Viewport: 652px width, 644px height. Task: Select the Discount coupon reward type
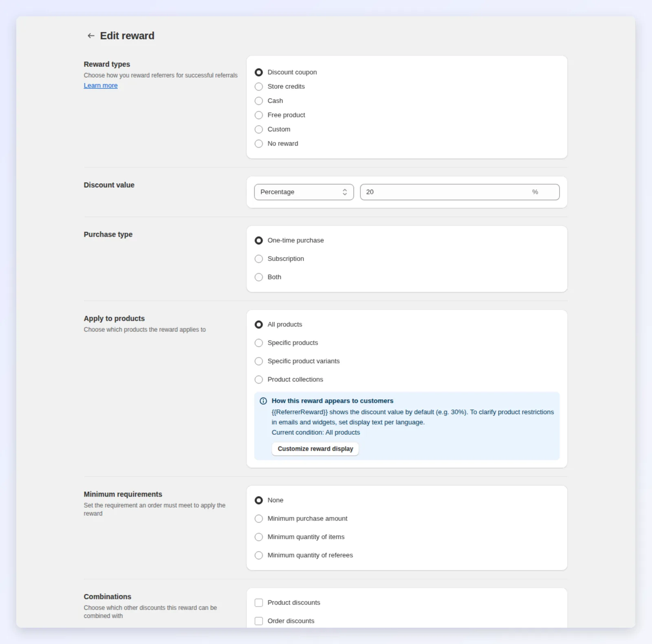[x=259, y=73]
